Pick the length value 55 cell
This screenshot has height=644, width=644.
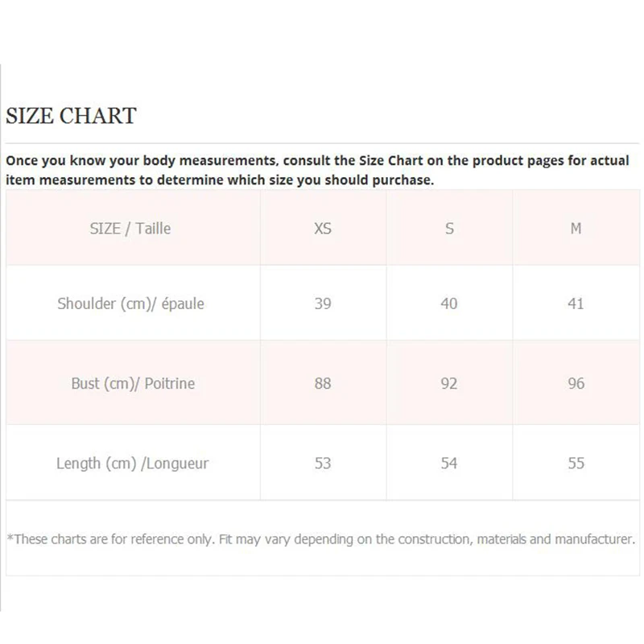(x=576, y=463)
